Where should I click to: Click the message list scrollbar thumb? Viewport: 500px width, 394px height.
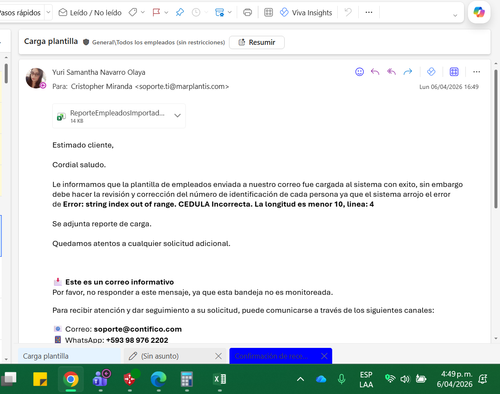pyautogui.click(x=6, y=73)
